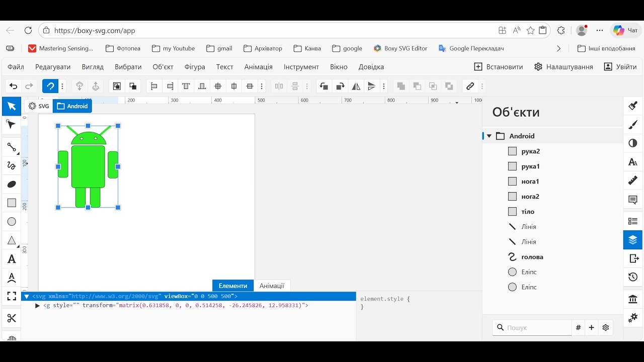This screenshot has width=644, height=362.
Task: Expand the g element in code view
Action: (38, 306)
